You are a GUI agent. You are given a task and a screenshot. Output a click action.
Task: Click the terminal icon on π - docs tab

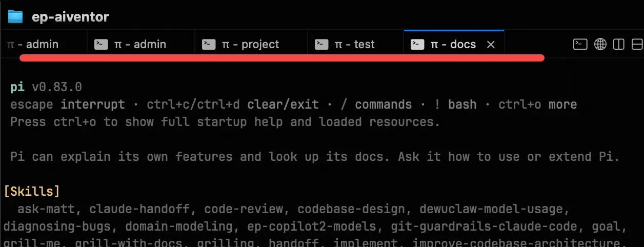click(x=417, y=45)
